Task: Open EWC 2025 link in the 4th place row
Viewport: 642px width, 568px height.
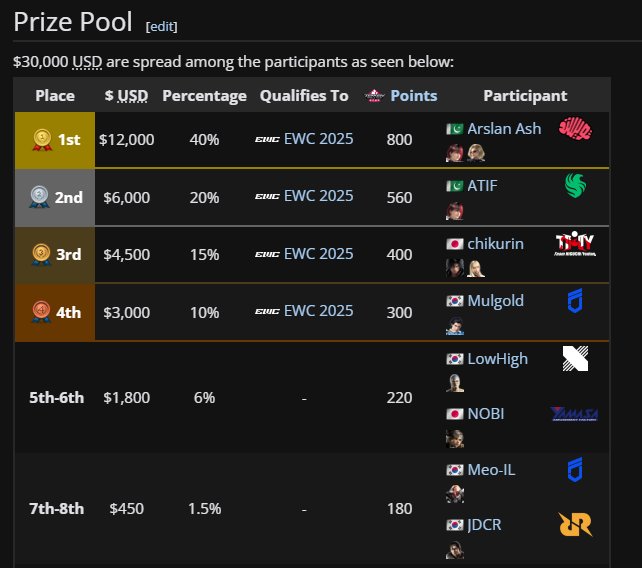Action: (318, 311)
